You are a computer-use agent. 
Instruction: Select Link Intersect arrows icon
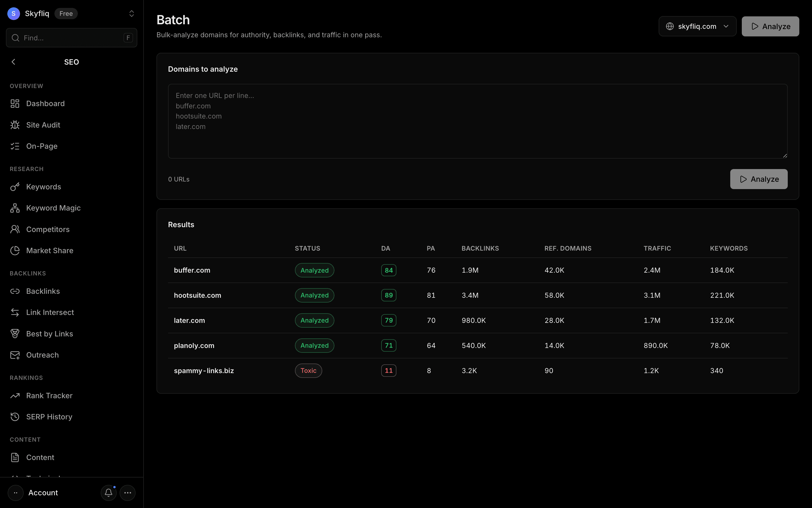pos(15,312)
